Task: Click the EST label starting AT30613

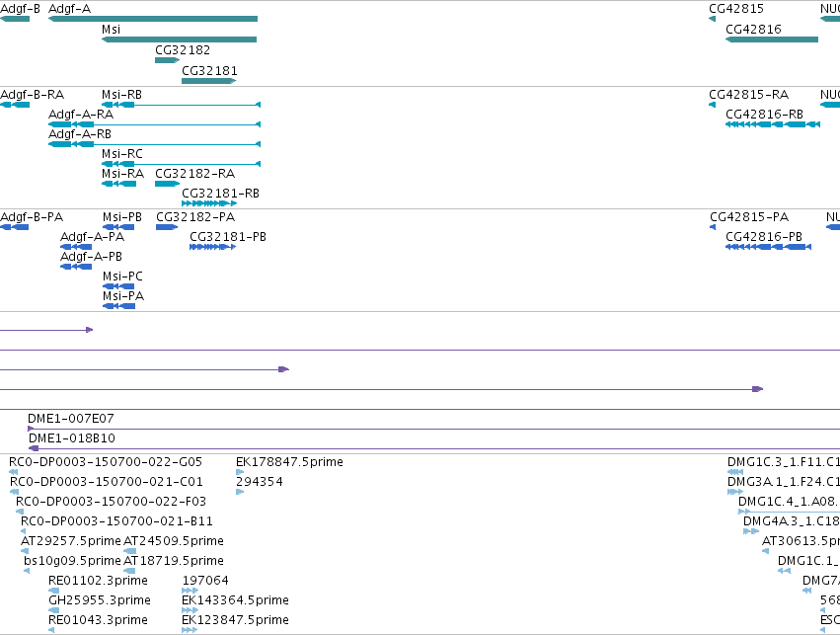Action: [x=801, y=541]
